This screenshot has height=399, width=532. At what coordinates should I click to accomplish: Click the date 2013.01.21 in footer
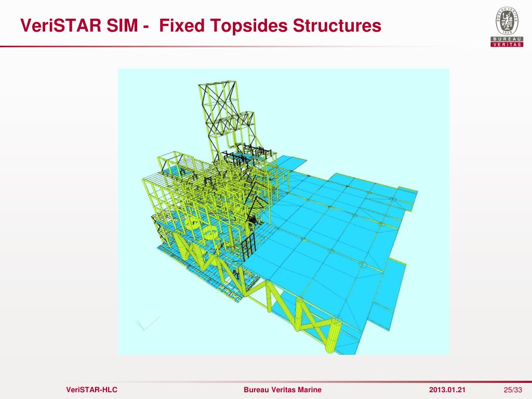tap(447, 390)
